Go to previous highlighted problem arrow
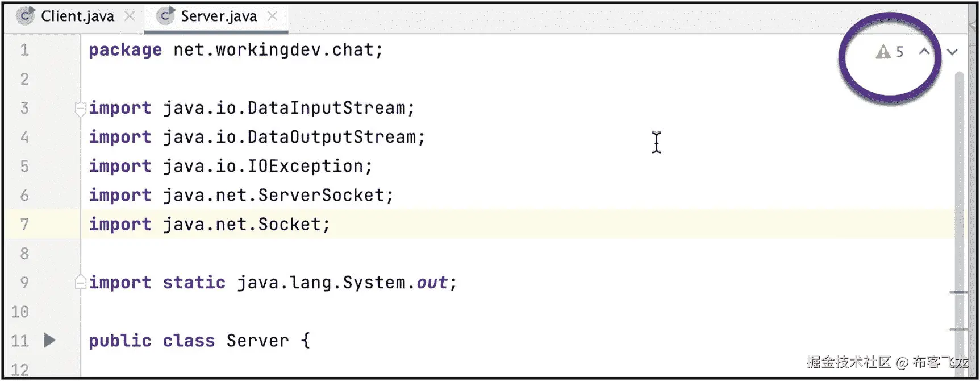Viewport: 980px width, 381px height. click(x=924, y=52)
